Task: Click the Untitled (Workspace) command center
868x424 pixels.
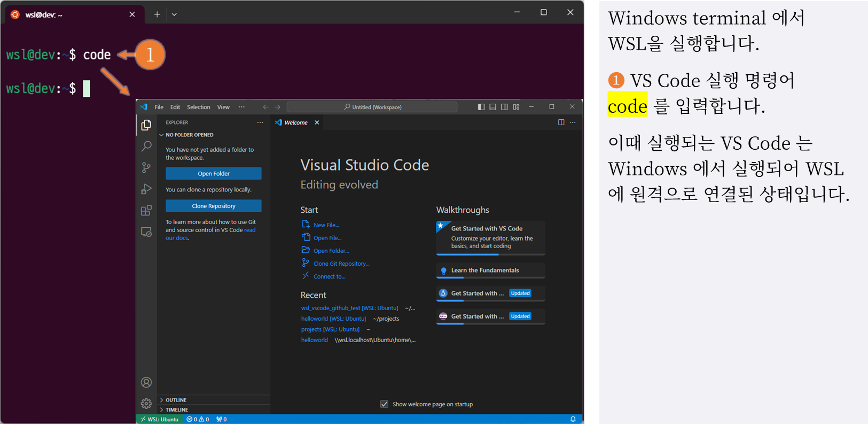Action: point(372,107)
